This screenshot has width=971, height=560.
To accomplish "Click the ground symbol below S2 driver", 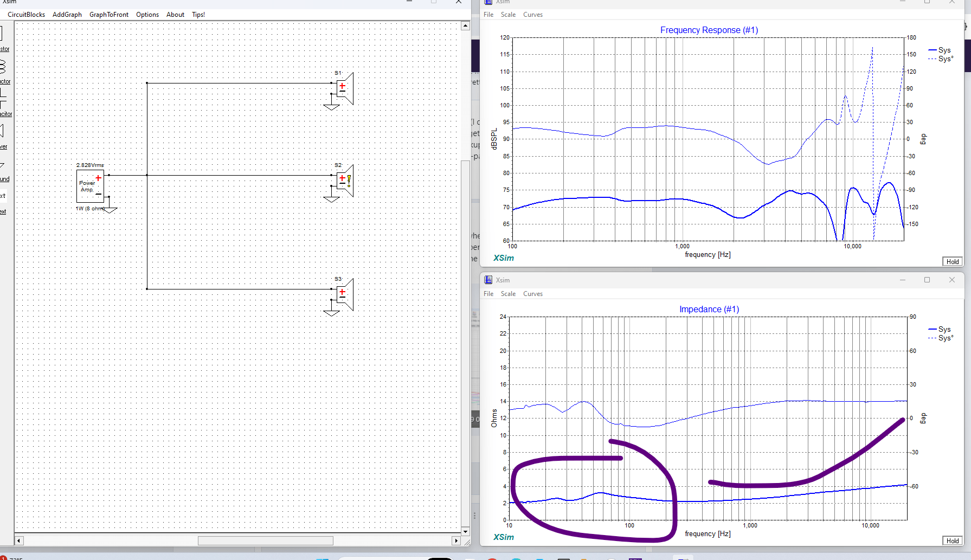I will tap(331, 199).
